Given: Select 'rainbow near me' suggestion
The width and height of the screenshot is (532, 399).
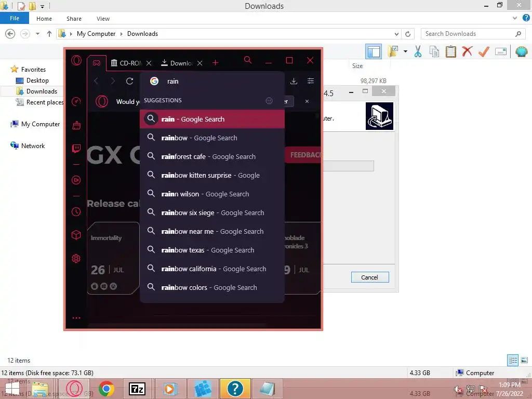Looking at the screenshot, I should 212,231.
